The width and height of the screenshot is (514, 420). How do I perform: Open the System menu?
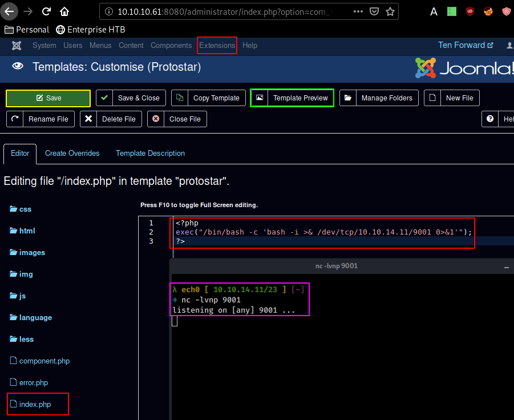pyautogui.click(x=44, y=46)
